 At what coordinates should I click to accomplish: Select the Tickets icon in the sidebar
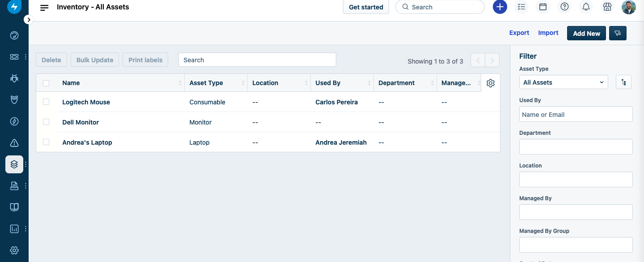point(14,57)
